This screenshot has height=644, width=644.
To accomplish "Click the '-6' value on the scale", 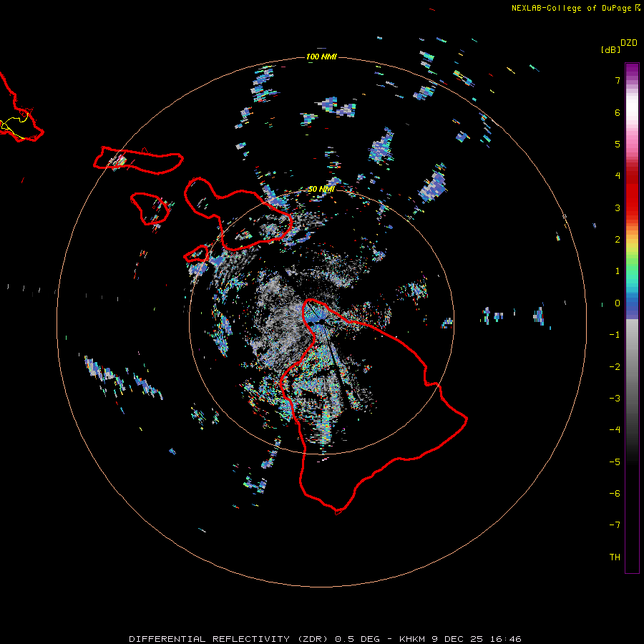I will (615, 494).
